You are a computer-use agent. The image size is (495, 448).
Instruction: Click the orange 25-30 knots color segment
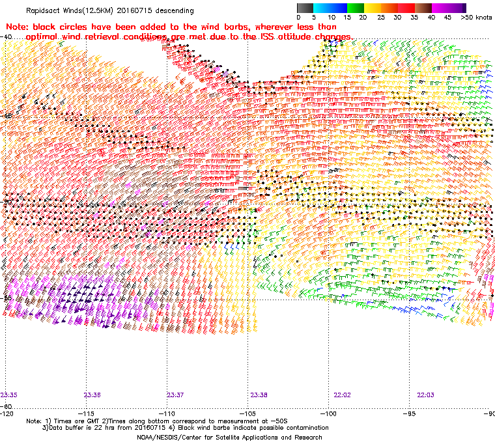click(389, 8)
